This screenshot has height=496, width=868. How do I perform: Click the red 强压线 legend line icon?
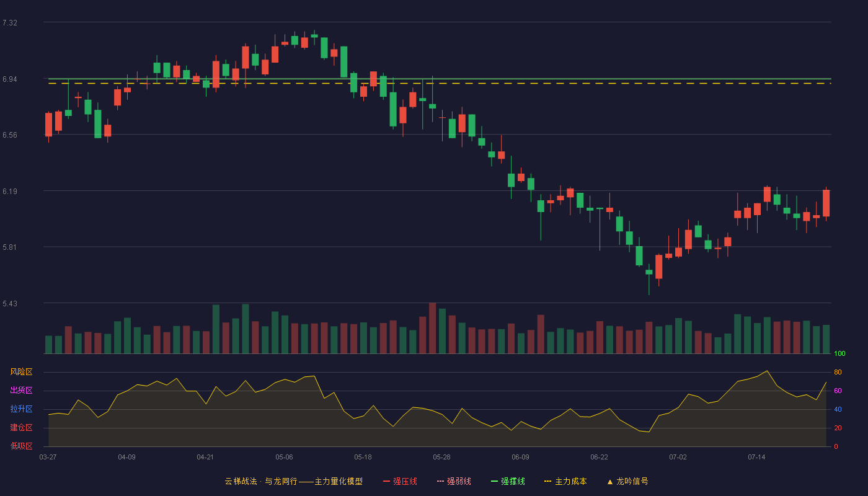coord(387,481)
